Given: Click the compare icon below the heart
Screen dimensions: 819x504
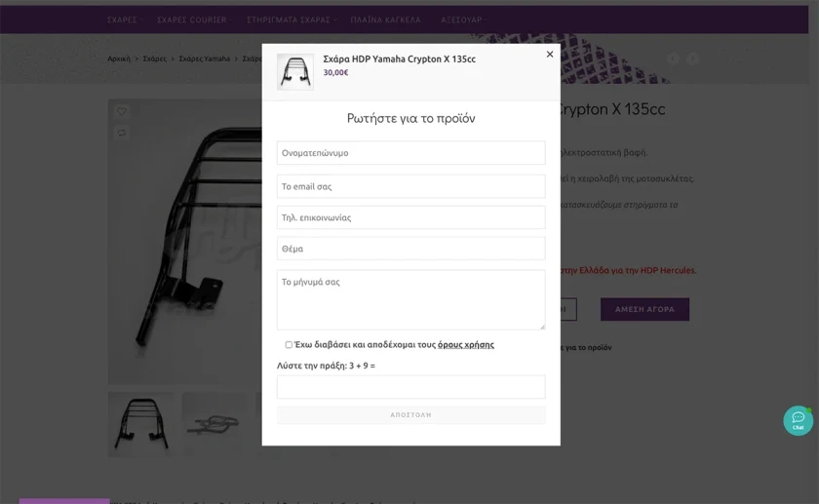Looking at the screenshot, I should pos(122,133).
